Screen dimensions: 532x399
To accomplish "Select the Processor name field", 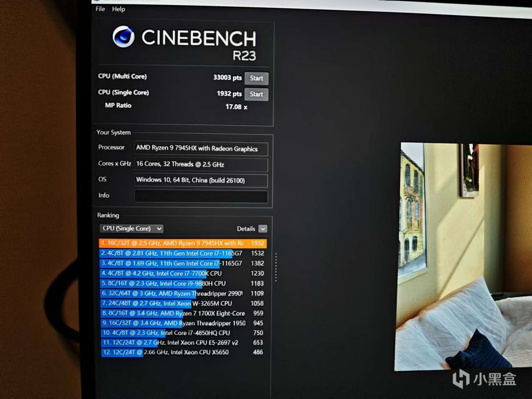I will coord(201,148).
